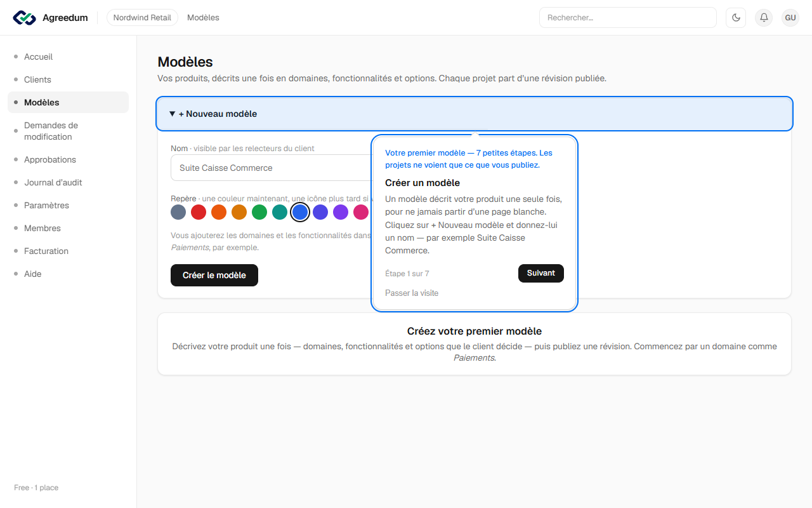Open the GU user avatar menu

790,18
